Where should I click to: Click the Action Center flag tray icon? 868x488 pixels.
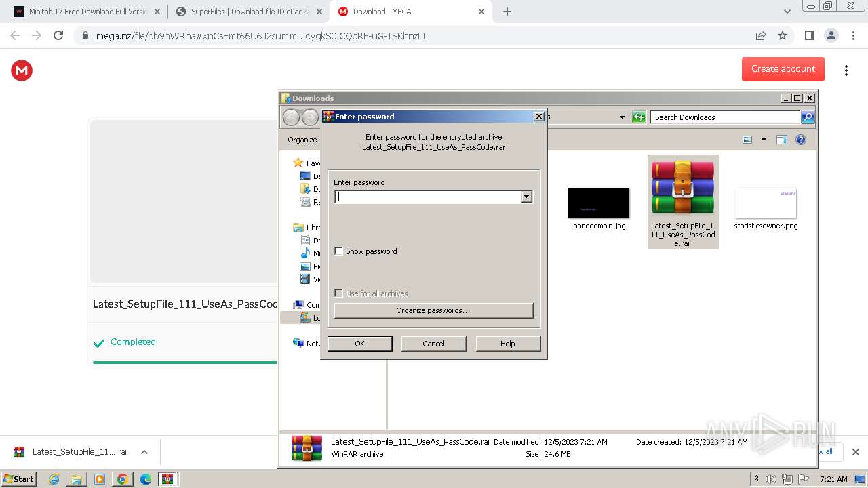(804, 479)
